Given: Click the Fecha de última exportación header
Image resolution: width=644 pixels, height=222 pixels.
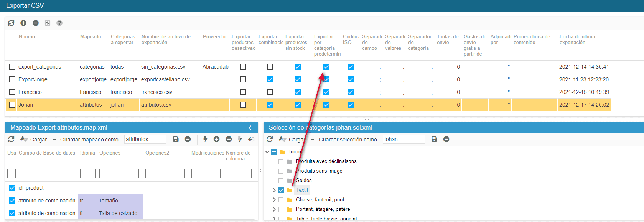Looking at the screenshot, I should click(x=577, y=39).
